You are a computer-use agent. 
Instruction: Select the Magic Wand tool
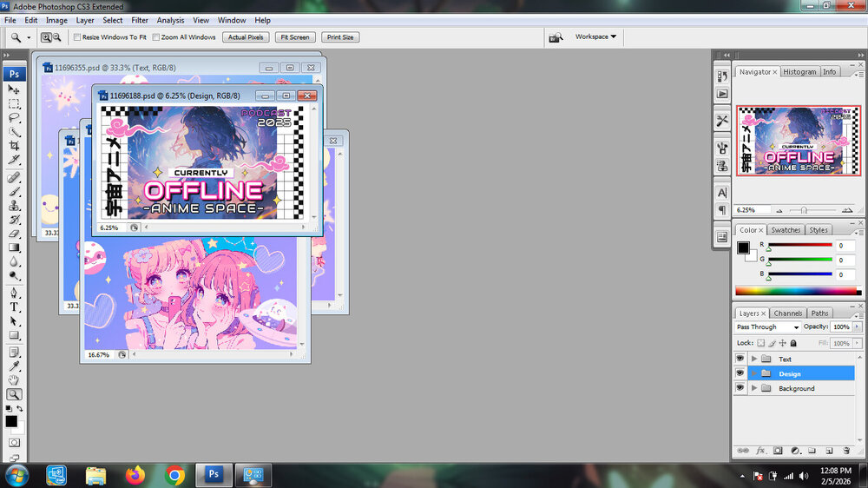click(x=14, y=132)
